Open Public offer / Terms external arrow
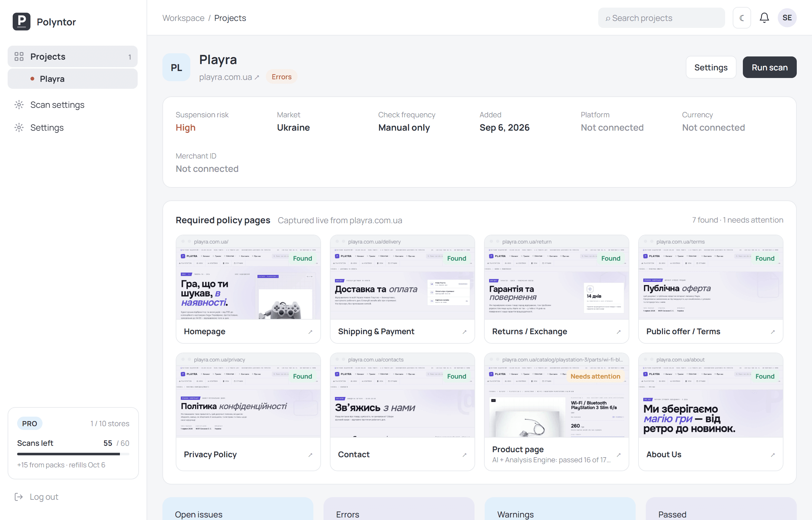 [x=773, y=332]
